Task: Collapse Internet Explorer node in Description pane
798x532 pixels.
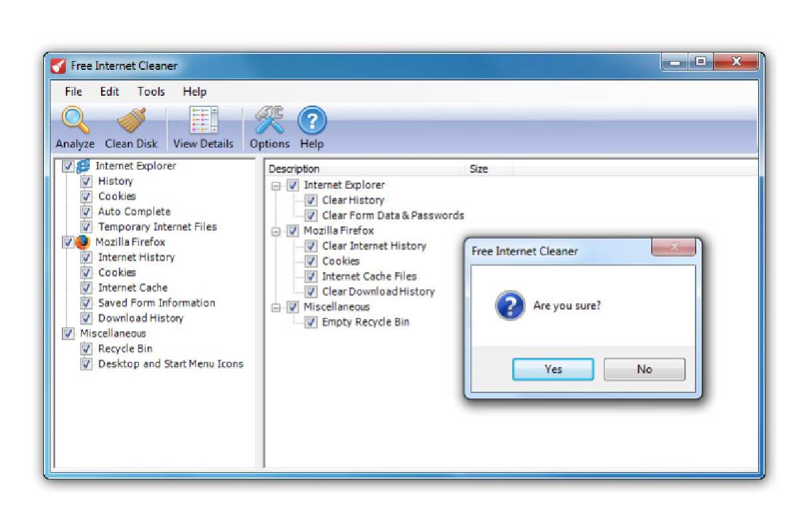Action: click(276, 186)
